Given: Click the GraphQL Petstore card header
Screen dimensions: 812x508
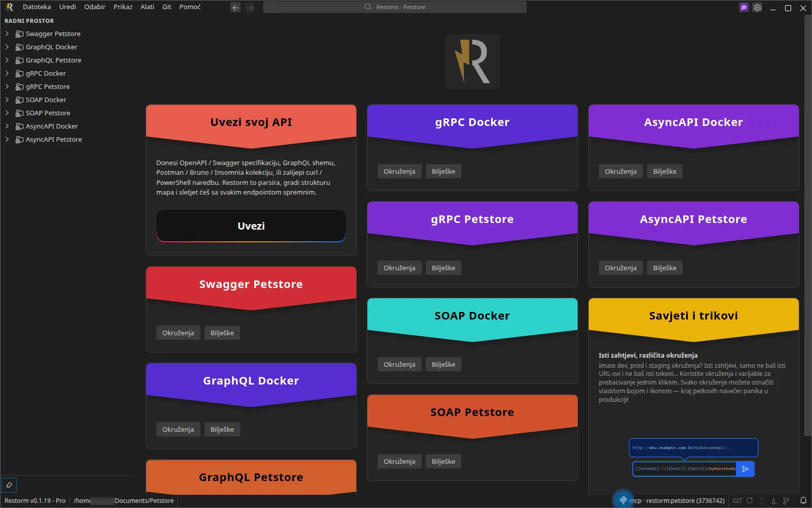Looking at the screenshot, I should (251, 478).
